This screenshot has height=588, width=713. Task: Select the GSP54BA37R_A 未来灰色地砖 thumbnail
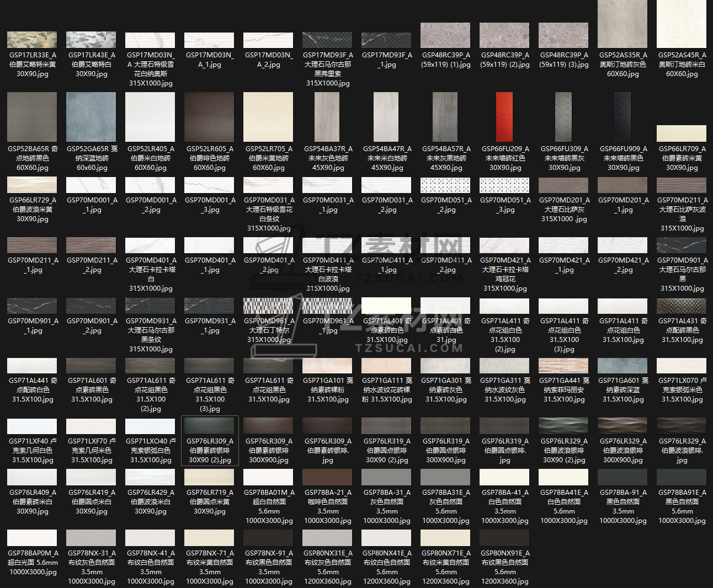[x=327, y=117]
